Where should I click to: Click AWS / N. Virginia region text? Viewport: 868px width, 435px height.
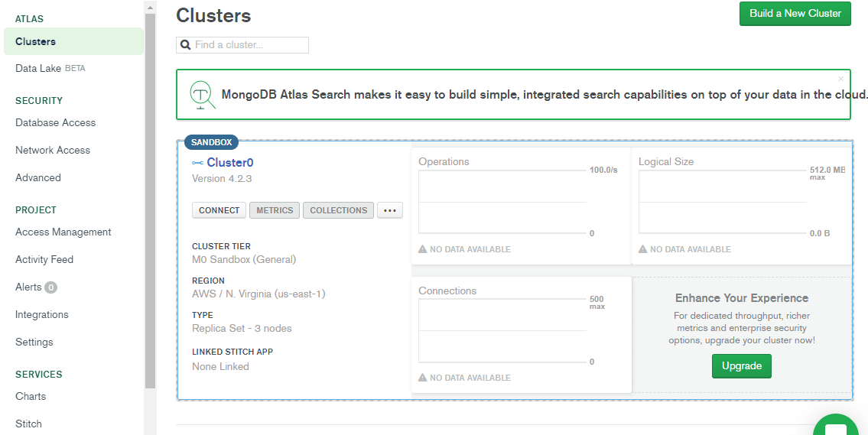258,294
